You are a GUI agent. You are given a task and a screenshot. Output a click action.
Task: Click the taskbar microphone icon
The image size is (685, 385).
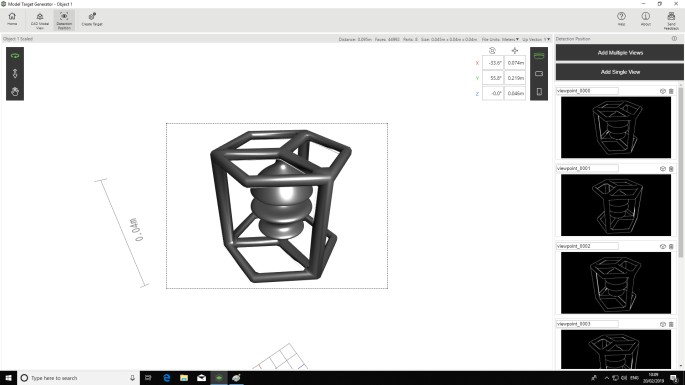tap(132, 378)
